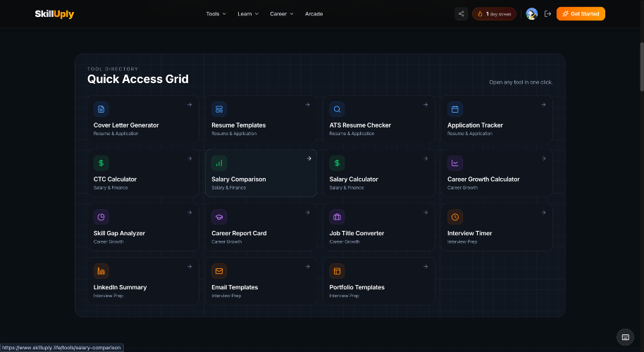The image size is (644, 352).
Task: Click the logout icon beside the avatar
Action: [x=547, y=13]
